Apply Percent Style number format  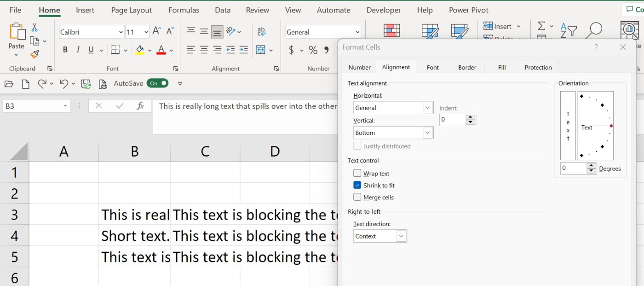[313, 50]
